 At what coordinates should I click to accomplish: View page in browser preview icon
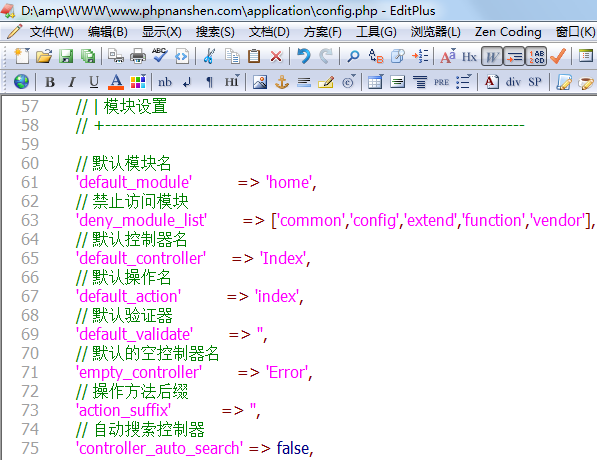tap(182, 56)
